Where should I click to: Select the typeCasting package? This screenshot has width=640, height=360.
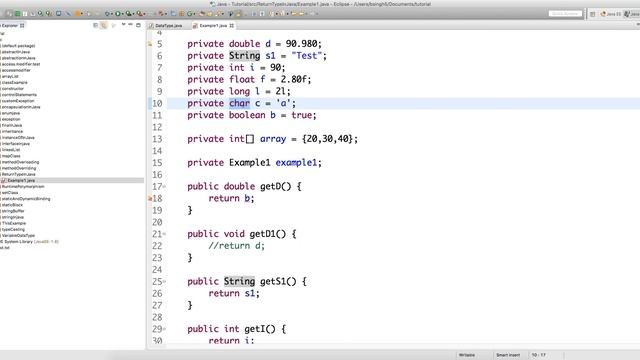(13, 229)
